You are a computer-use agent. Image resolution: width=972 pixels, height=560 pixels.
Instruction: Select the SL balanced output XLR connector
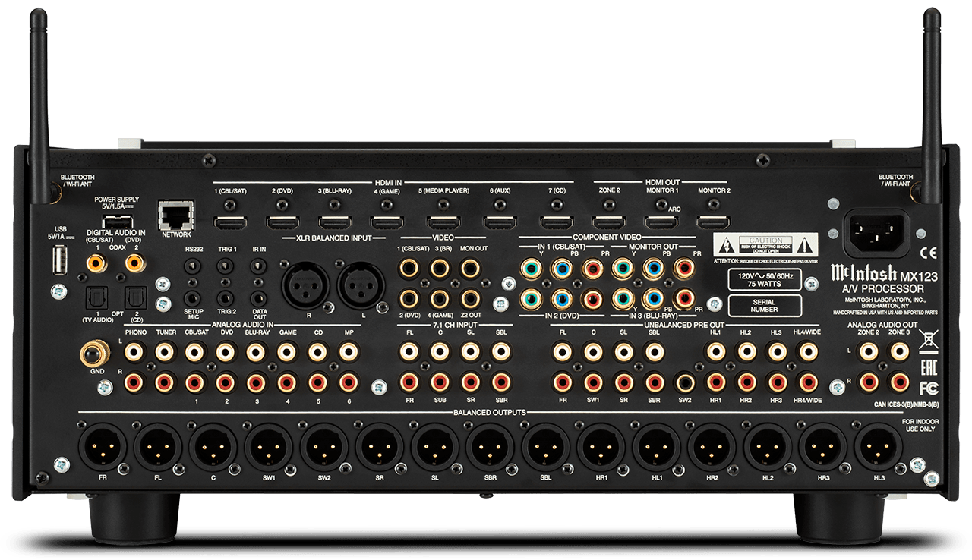pos(435,447)
